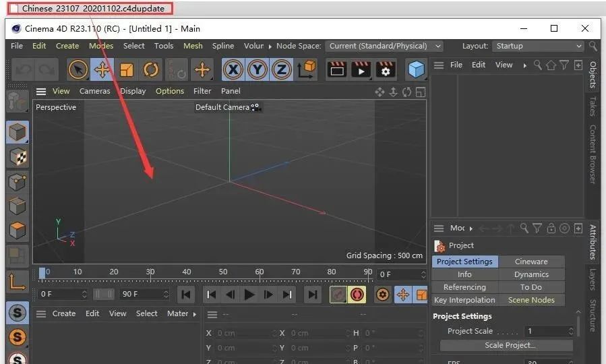Click viewport zoom camera icon
The image size is (606, 364).
(393, 92)
